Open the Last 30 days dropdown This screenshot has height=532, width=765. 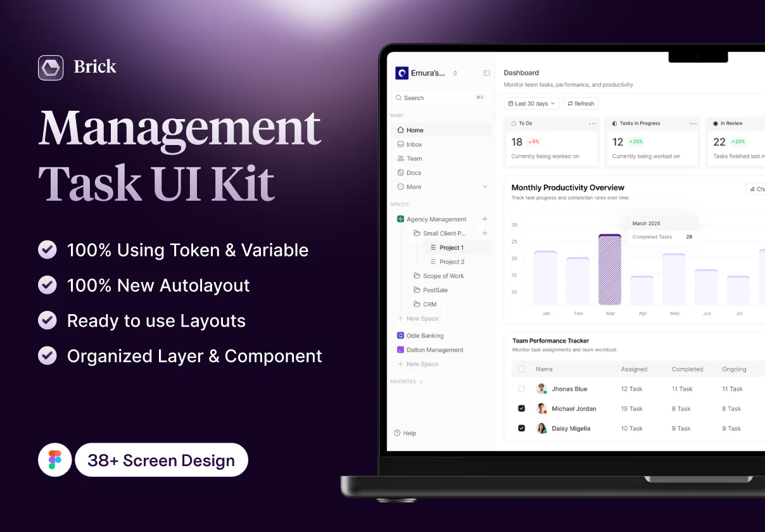click(x=531, y=103)
